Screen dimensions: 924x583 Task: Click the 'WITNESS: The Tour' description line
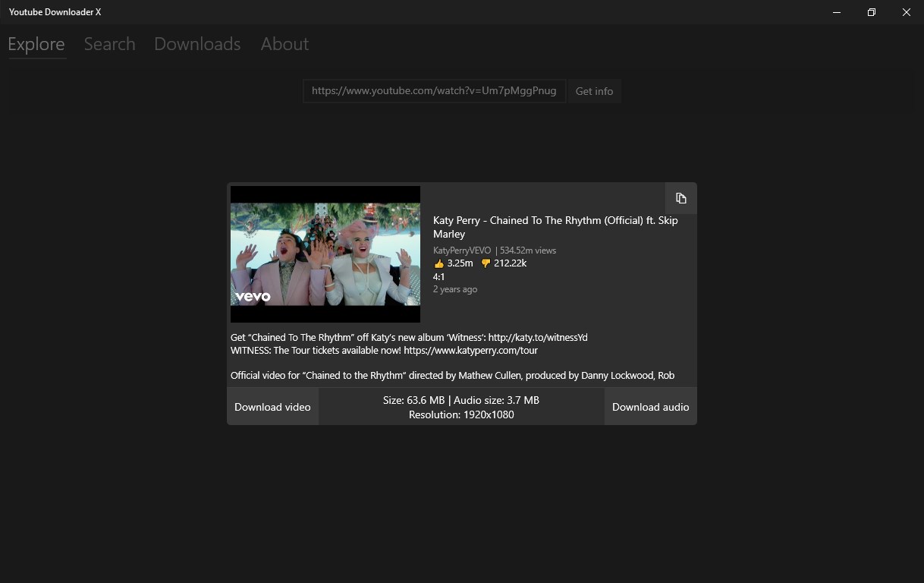click(384, 350)
